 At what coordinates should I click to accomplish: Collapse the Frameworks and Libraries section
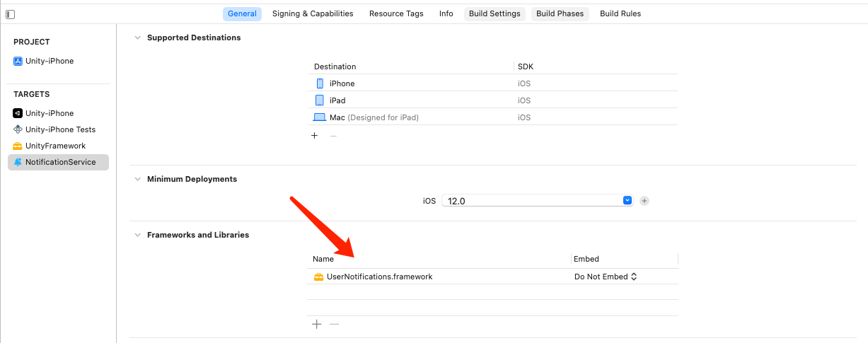pyautogui.click(x=137, y=235)
